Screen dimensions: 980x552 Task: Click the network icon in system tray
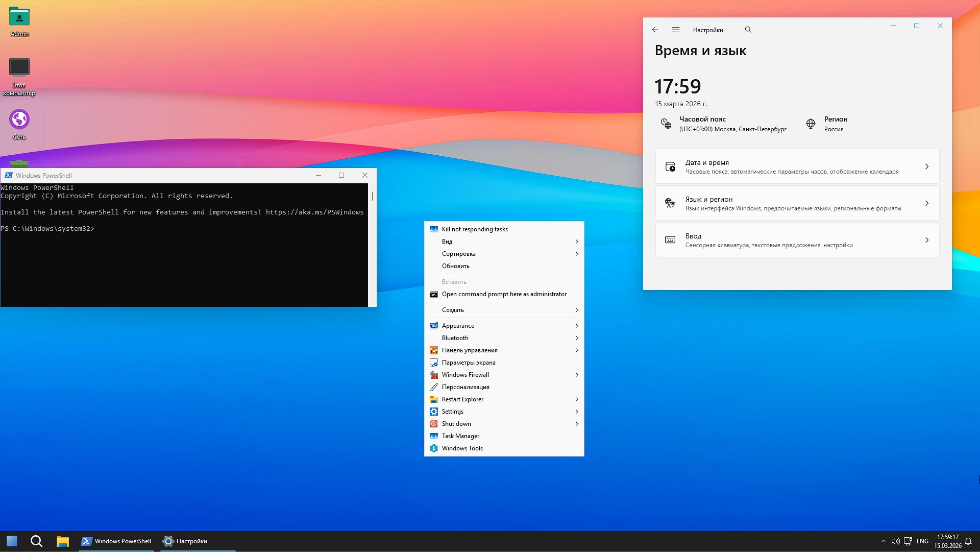[x=908, y=541]
